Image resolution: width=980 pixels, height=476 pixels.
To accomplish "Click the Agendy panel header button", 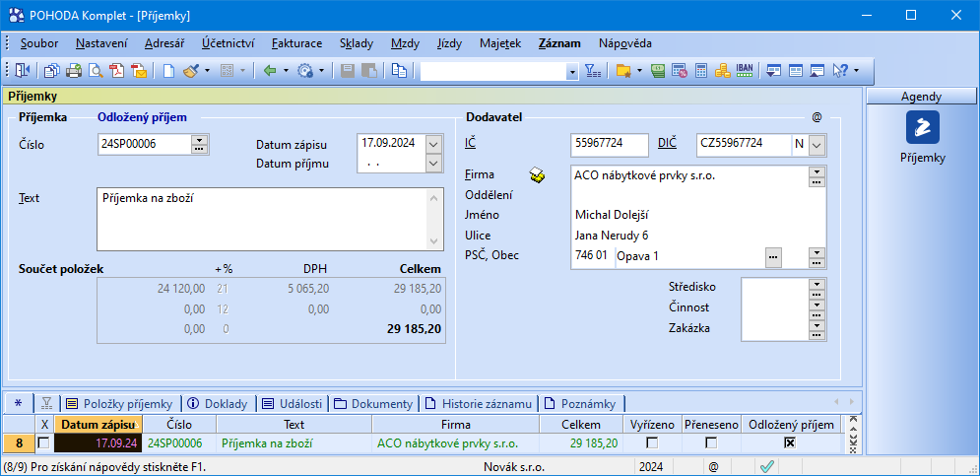I will 921,97.
